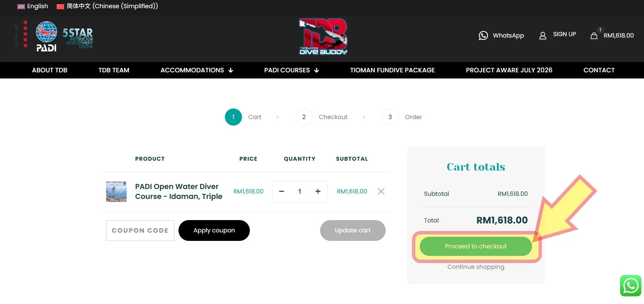
Task: Click the Tioman Dive Buddy center logo
Action: coord(323,37)
